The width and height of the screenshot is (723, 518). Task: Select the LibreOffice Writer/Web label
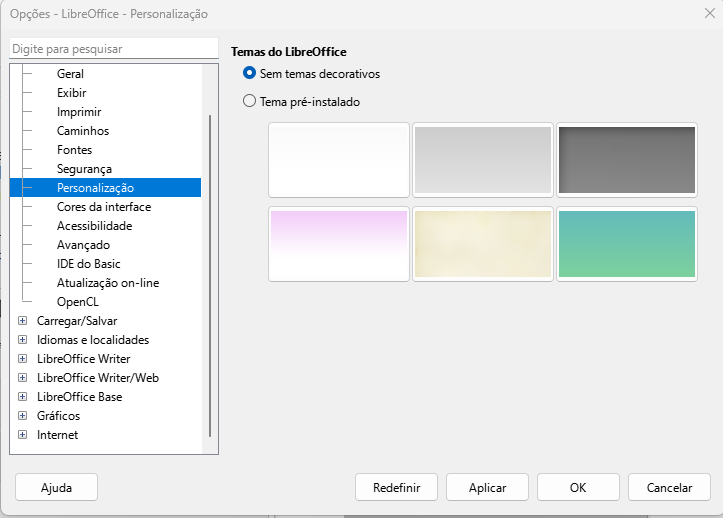pyautogui.click(x=98, y=377)
